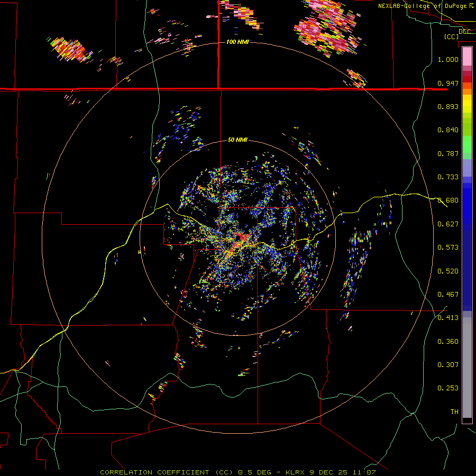The image size is (476, 476).
Task: Click the 11:07 timestamp
Action: point(364,472)
